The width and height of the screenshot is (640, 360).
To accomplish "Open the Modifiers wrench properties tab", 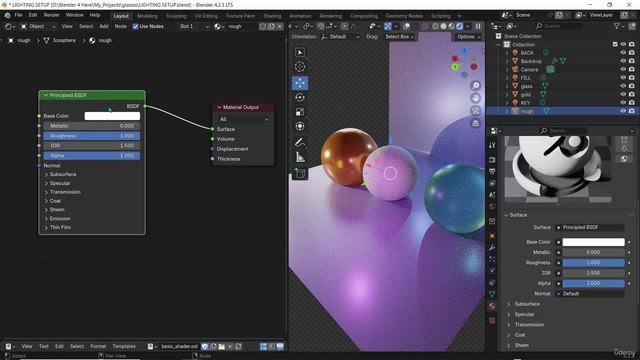I will 492,247.
